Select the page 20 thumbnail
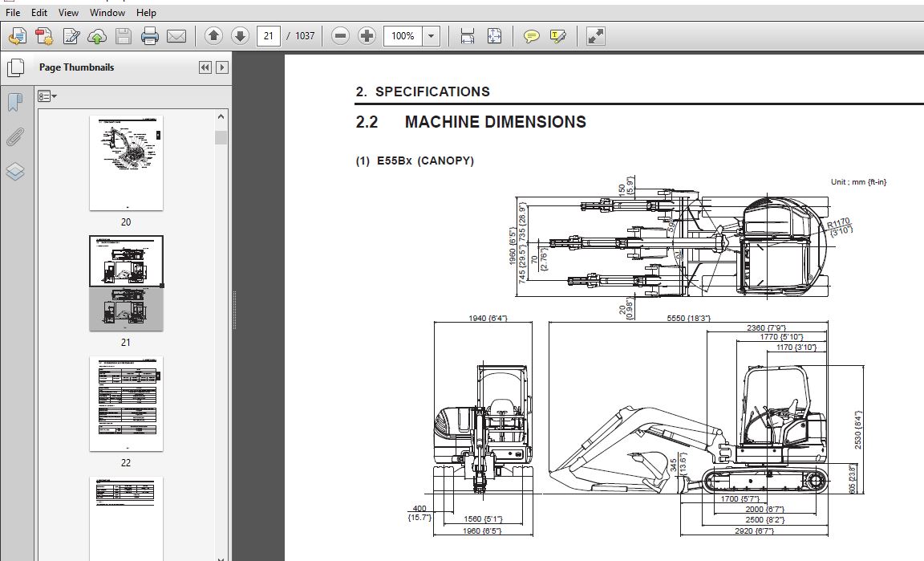Viewport: 924px width, 561px height. [126, 163]
